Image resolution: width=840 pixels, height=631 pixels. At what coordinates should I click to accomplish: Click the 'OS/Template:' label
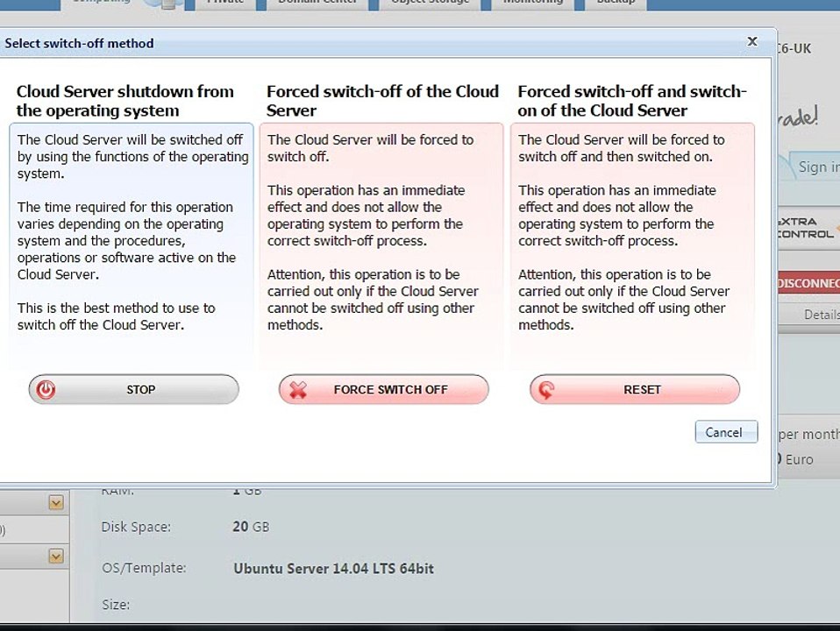click(144, 568)
